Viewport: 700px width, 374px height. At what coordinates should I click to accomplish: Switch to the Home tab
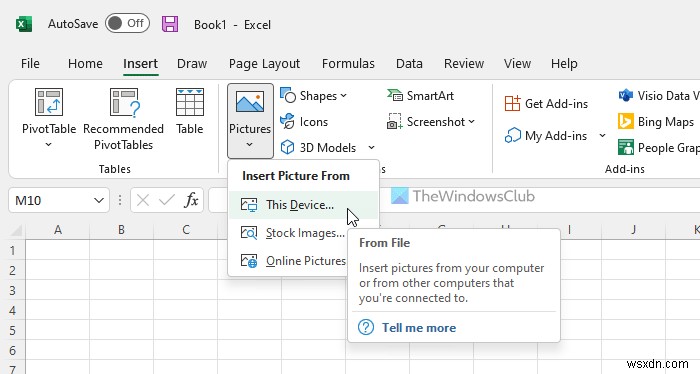pos(85,64)
